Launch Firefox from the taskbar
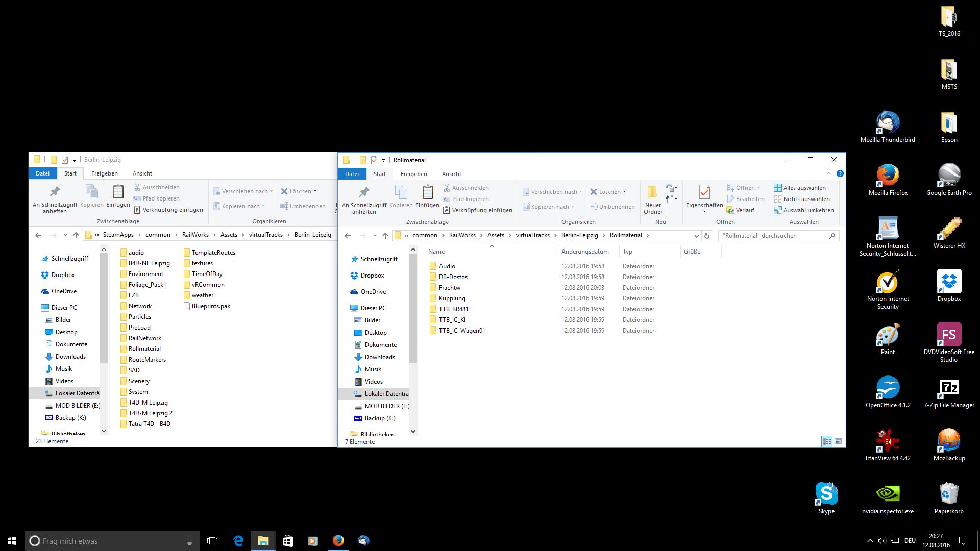Image resolution: width=980 pixels, height=551 pixels. tap(338, 541)
